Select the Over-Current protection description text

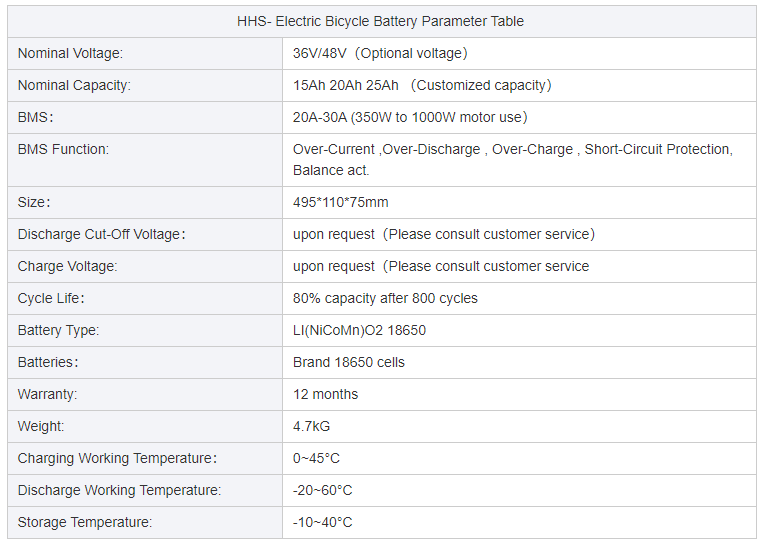pyautogui.click(x=512, y=160)
